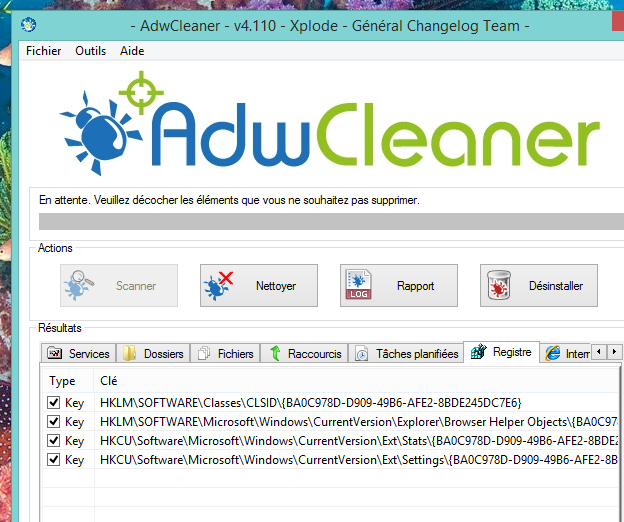624x522 pixels.
Task: Switch to the Tâches planifiées tab
Action: pos(406,353)
